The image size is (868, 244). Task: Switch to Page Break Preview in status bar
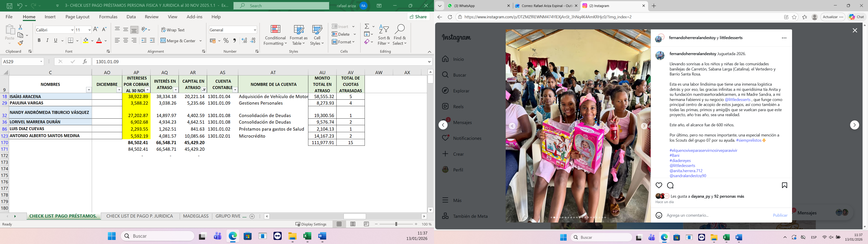pos(366,224)
